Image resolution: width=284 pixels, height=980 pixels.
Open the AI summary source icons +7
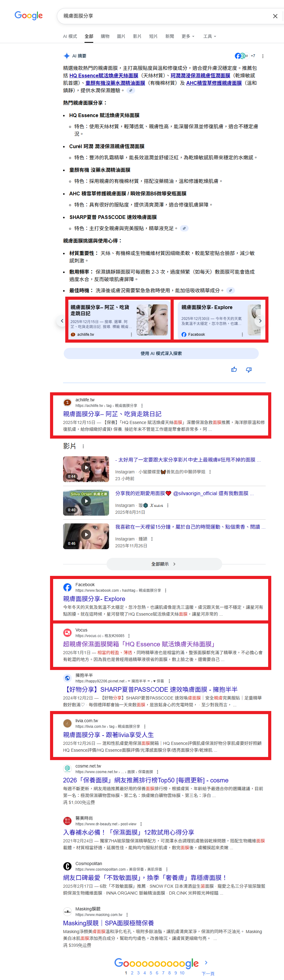(245, 56)
